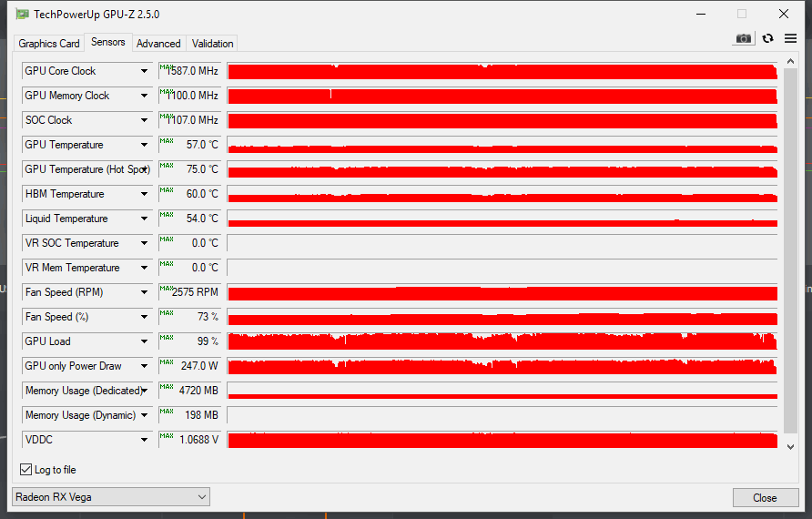Open the Advanced tab
Viewport: 812px width, 519px height.
coord(158,44)
